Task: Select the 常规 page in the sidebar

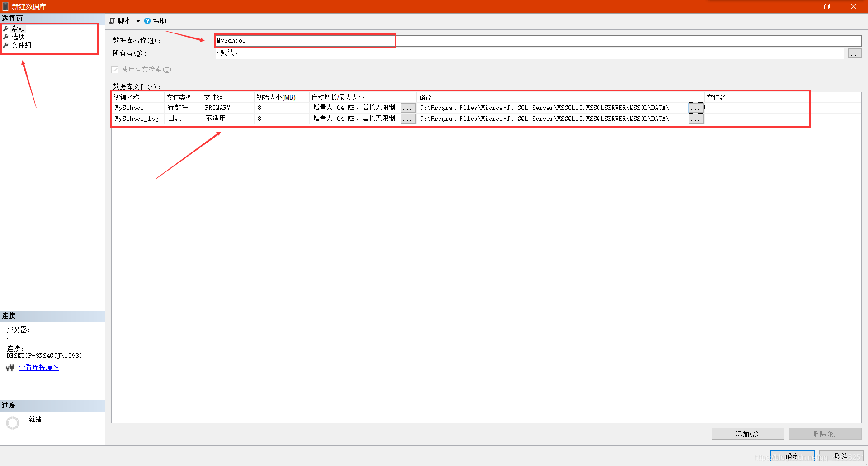Action: [x=18, y=29]
